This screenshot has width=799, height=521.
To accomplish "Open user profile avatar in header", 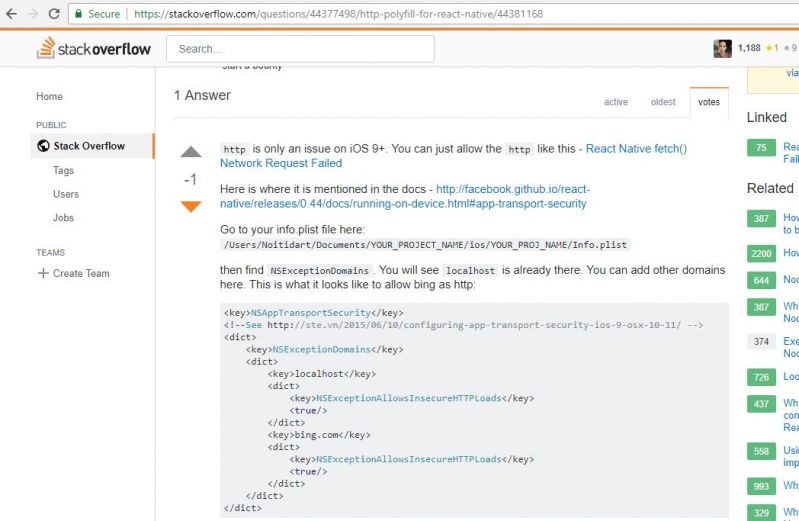I will point(722,48).
